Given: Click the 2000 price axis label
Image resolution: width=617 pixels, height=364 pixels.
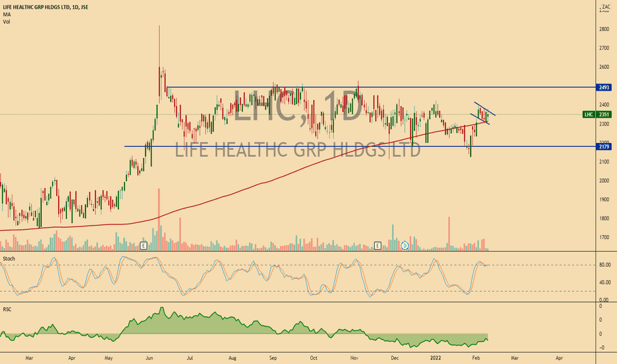Looking at the screenshot, I should pos(604,181).
